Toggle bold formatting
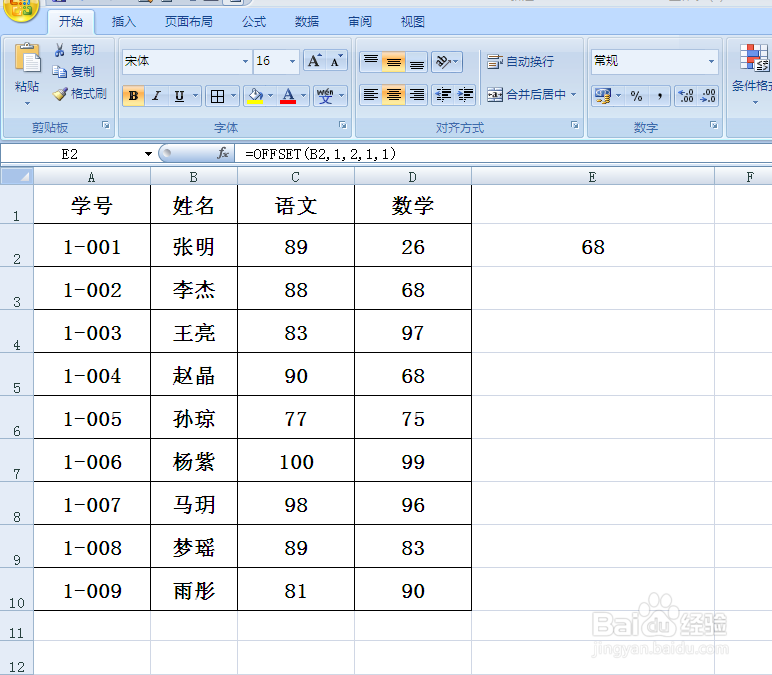The image size is (772, 675). click(133, 96)
